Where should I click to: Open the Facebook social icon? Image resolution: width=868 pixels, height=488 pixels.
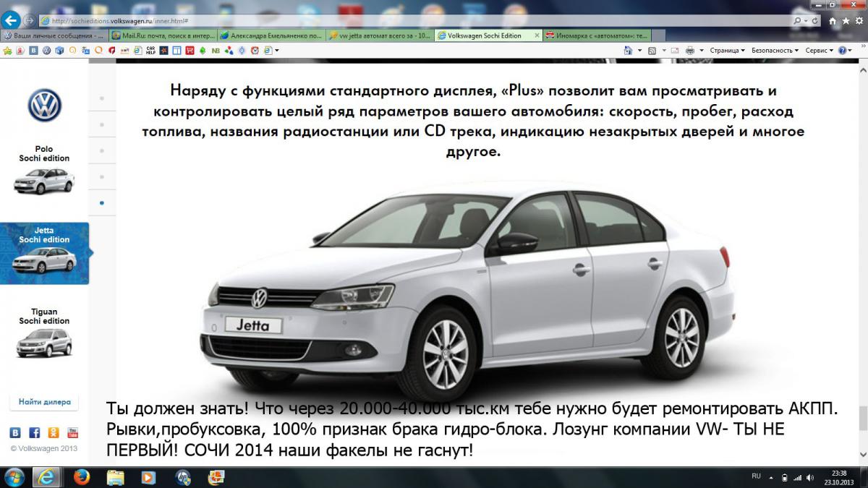point(34,433)
